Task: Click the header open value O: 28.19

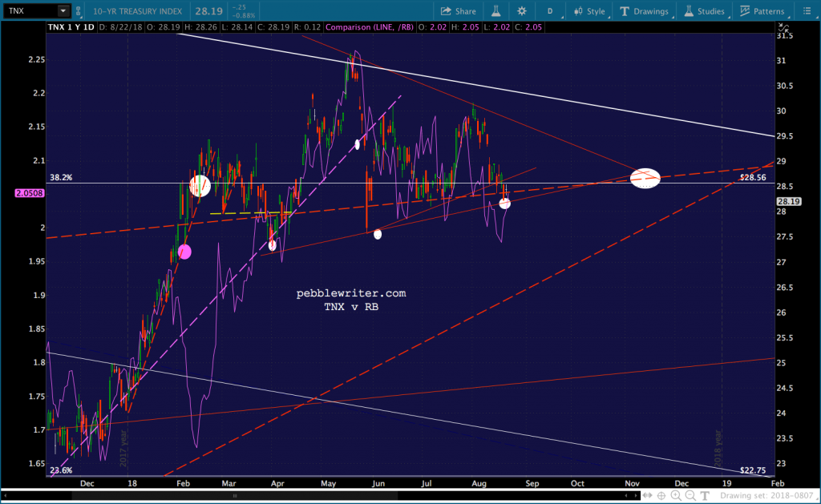Action: 163,26
